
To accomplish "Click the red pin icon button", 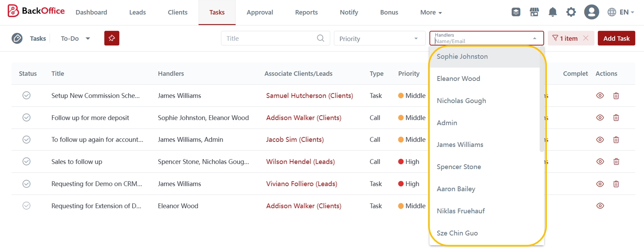I will [112, 38].
